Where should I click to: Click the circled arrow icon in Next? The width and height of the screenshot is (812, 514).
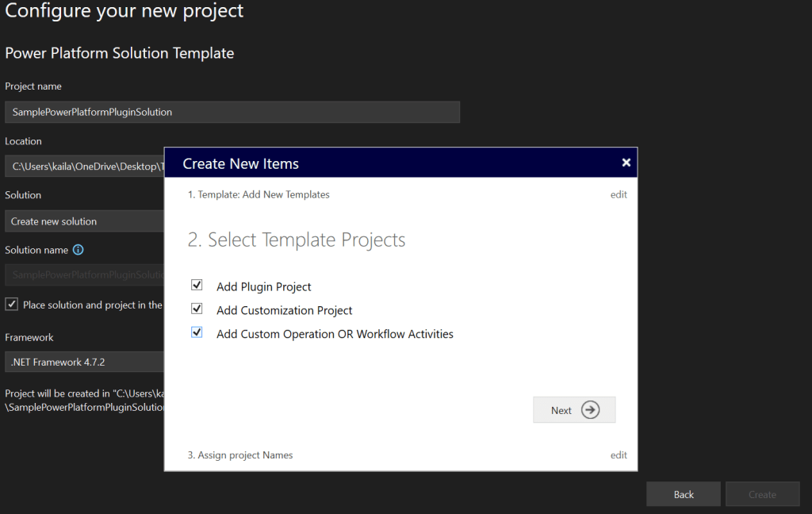pyautogui.click(x=590, y=410)
